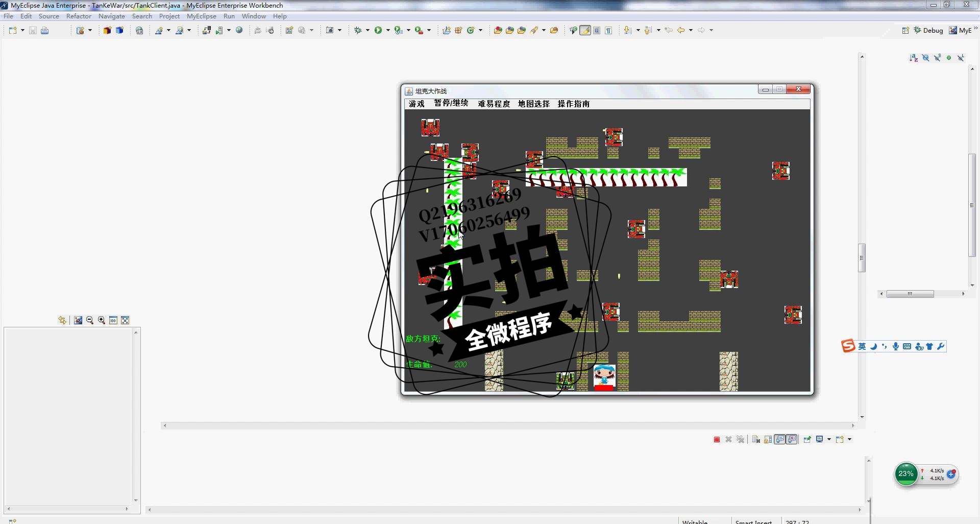Open the 游戏 menu in tank game
The image size is (980, 524).
[x=416, y=104]
